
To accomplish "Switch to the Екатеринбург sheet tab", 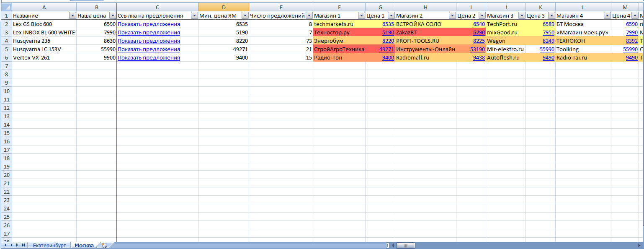I will (49, 246).
